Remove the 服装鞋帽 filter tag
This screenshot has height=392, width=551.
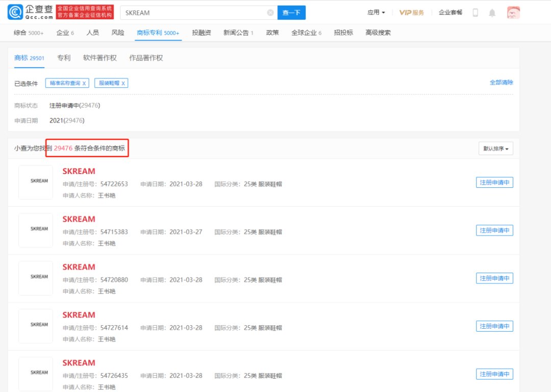(123, 83)
